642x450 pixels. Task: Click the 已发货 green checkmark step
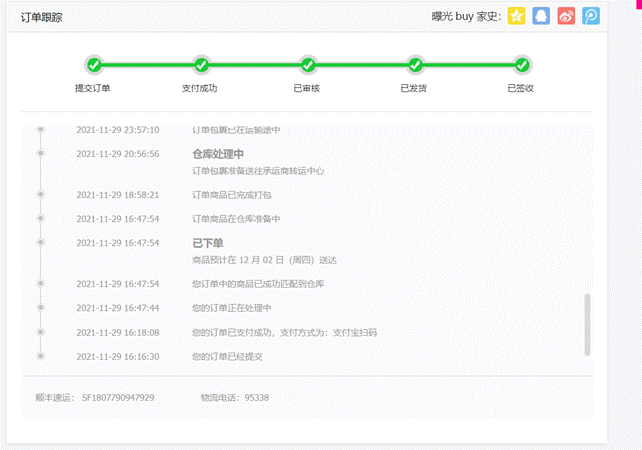coord(415,65)
